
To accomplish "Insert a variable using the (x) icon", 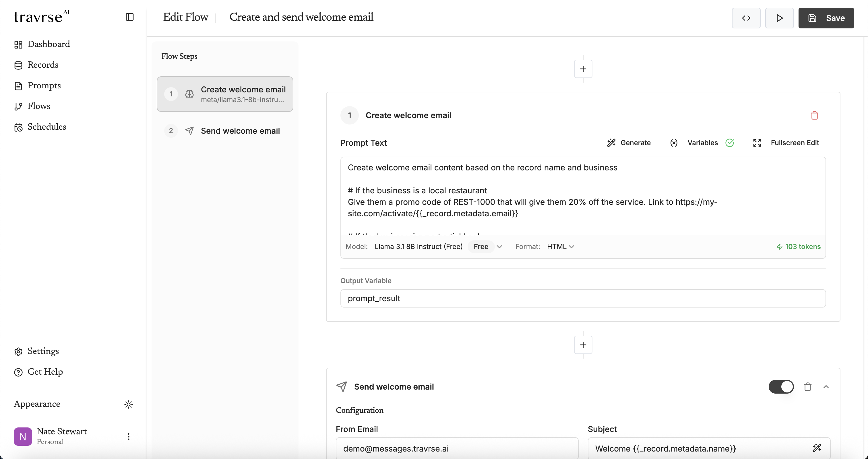I will [x=674, y=143].
